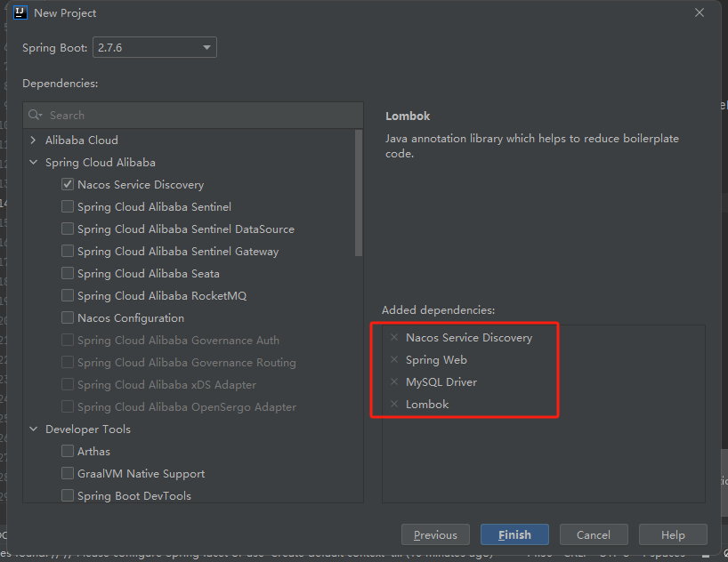Image resolution: width=728 pixels, height=562 pixels.
Task: Close the New Project dialog
Action: [x=700, y=13]
